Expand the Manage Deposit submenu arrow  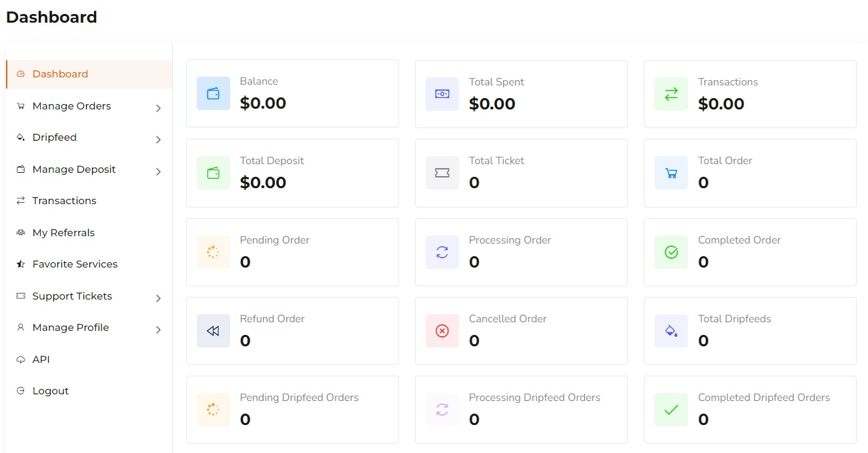158,171
